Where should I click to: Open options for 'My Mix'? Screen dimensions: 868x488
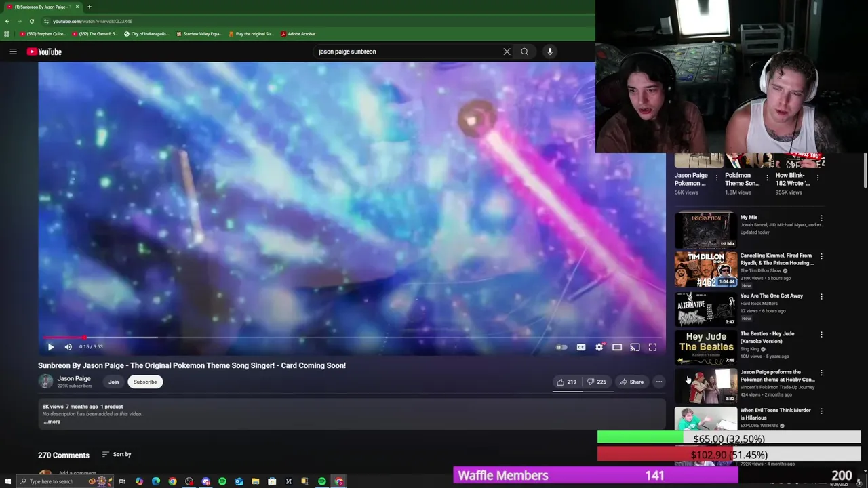(821, 218)
